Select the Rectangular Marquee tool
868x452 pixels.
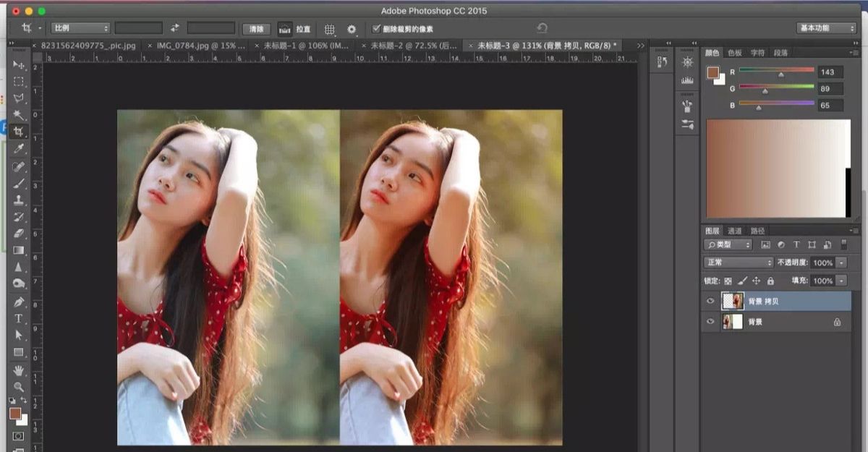point(19,82)
